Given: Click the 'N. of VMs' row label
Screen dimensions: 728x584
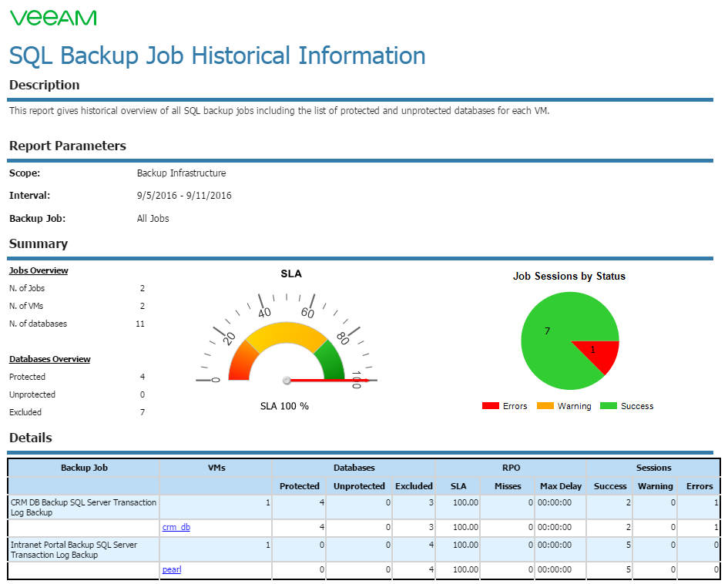Looking at the screenshot, I should [x=26, y=306].
